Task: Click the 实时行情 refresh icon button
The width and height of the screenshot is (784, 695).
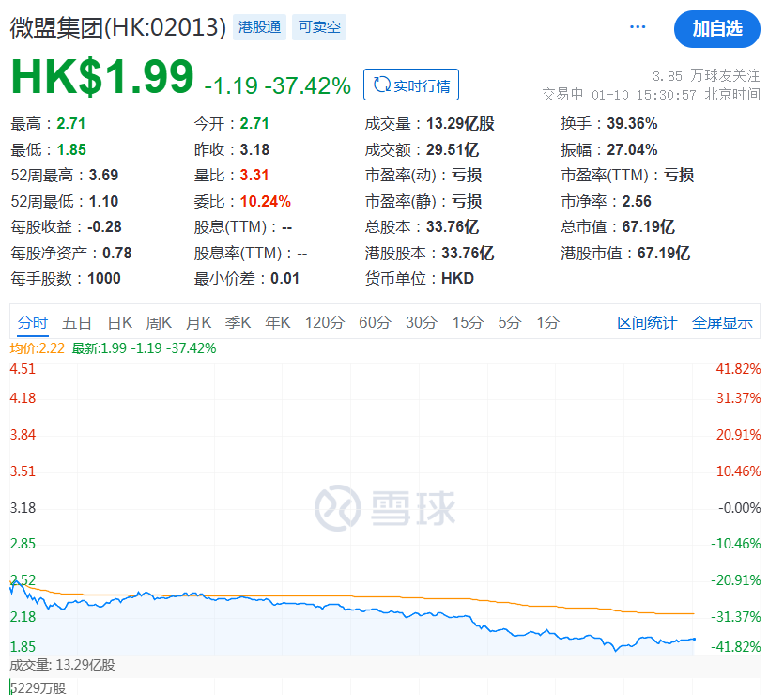Action: (411, 85)
